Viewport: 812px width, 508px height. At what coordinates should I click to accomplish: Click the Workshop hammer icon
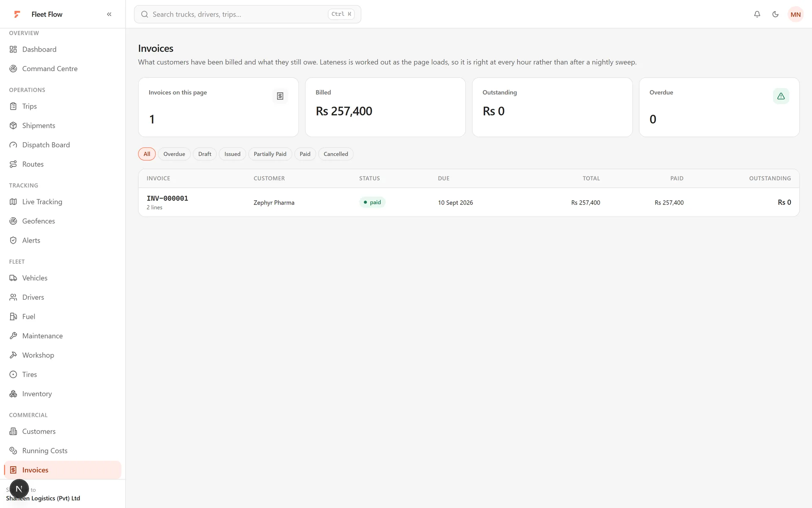[13, 355]
